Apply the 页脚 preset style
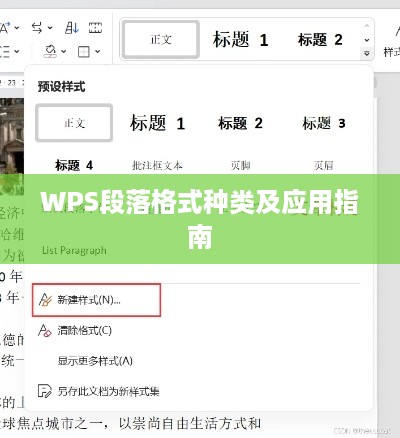This screenshot has height=438, width=400. click(x=240, y=165)
